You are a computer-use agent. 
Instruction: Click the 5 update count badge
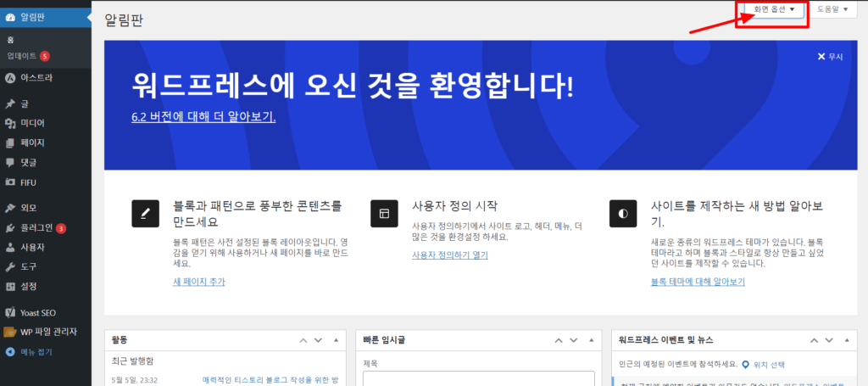45,56
